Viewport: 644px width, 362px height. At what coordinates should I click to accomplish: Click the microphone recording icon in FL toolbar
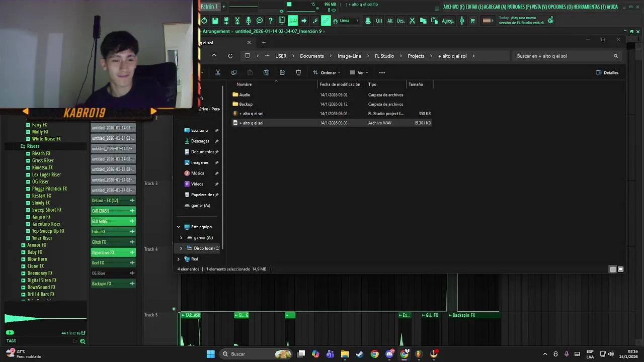[x=248, y=21]
